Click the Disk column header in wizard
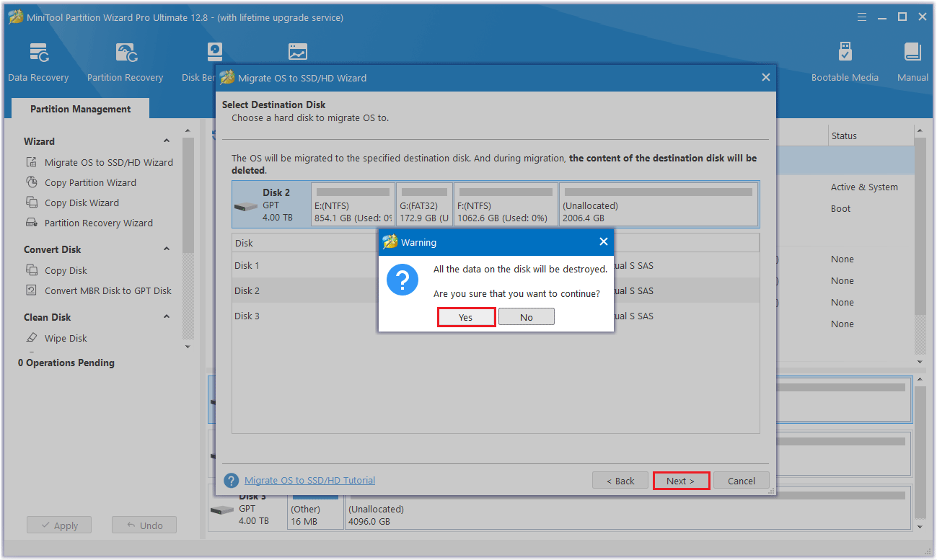The image size is (937, 560). [244, 243]
